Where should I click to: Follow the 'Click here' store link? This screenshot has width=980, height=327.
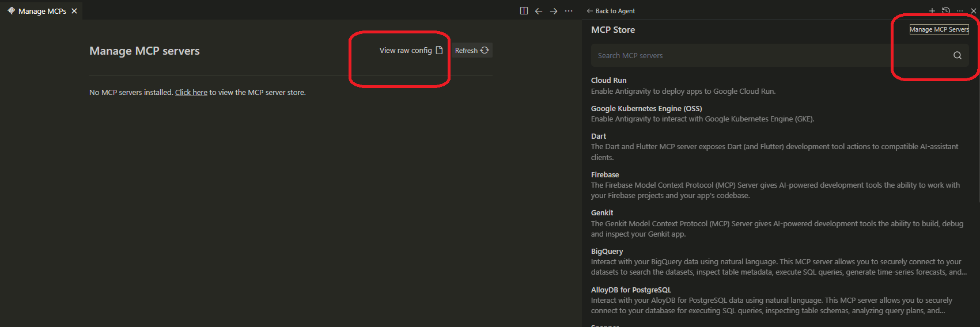coord(191,93)
